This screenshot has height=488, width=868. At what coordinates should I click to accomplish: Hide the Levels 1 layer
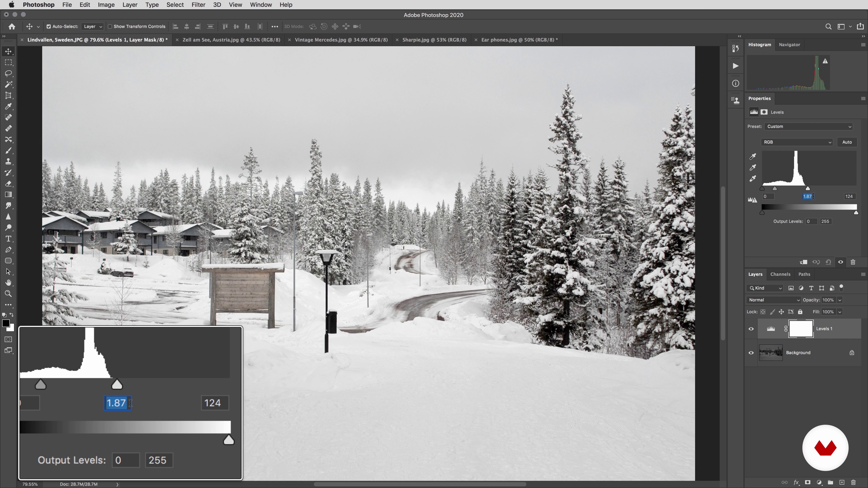(751, 329)
